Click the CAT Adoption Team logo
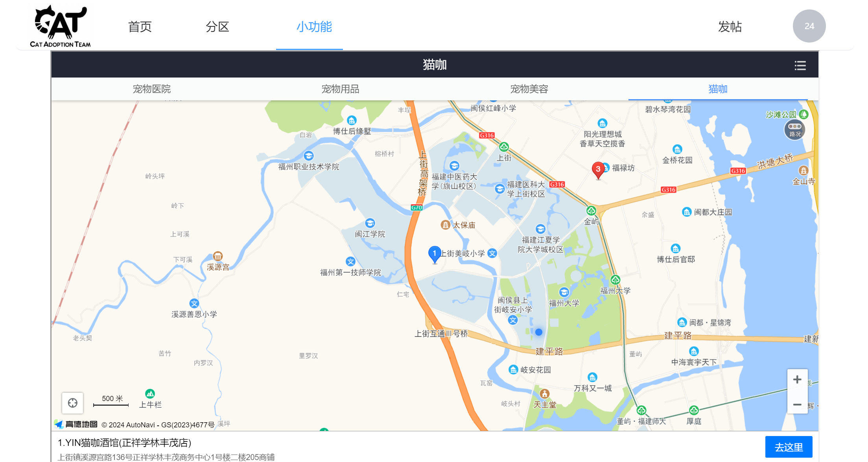Viewport: 868px width, 462px height. click(x=61, y=26)
